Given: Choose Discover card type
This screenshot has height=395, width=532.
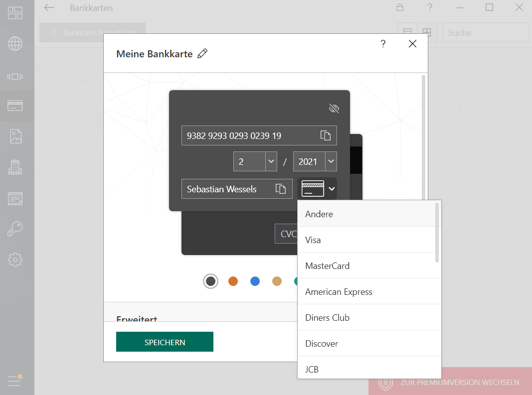Looking at the screenshot, I should (369, 344).
